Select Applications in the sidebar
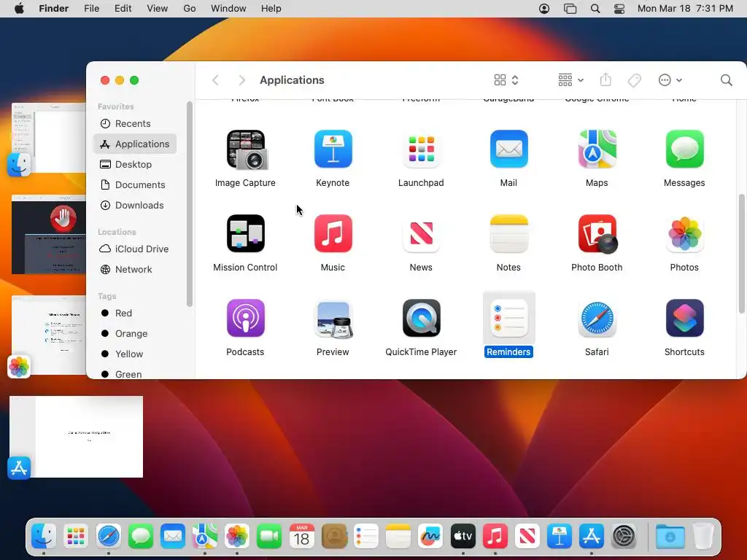This screenshot has width=747, height=560. (135, 144)
